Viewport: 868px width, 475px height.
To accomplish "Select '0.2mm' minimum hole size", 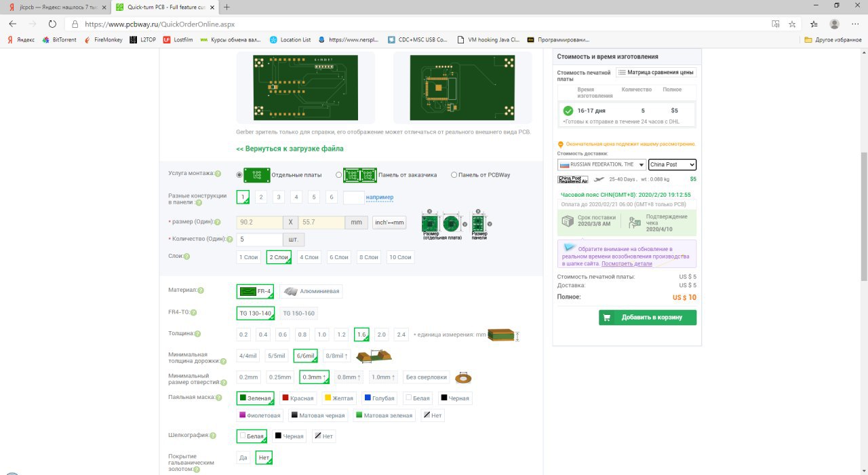I will coord(249,377).
